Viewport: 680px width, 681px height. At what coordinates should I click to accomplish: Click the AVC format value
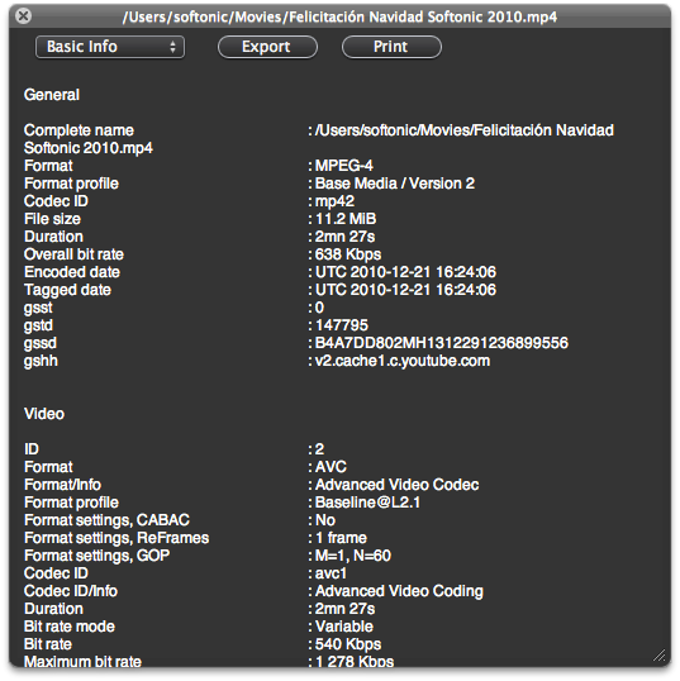pyautogui.click(x=331, y=467)
